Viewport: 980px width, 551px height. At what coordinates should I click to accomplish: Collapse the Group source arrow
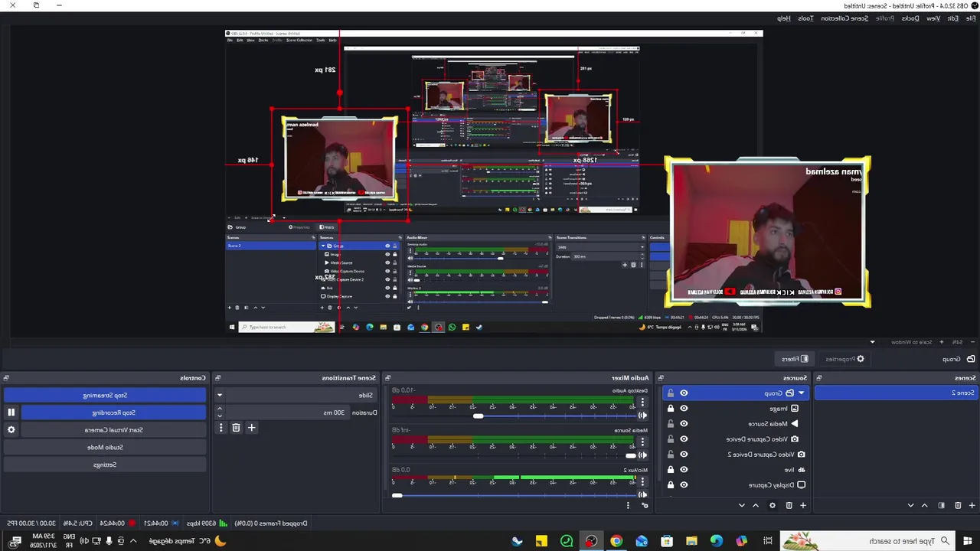click(801, 393)
